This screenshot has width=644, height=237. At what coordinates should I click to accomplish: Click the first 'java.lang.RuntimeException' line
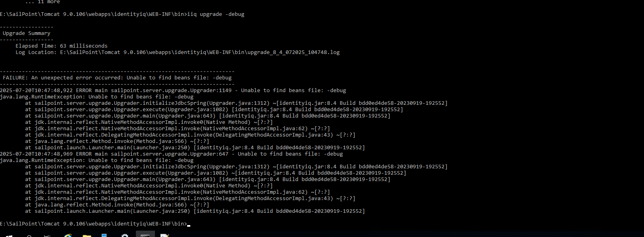point(97,97)
